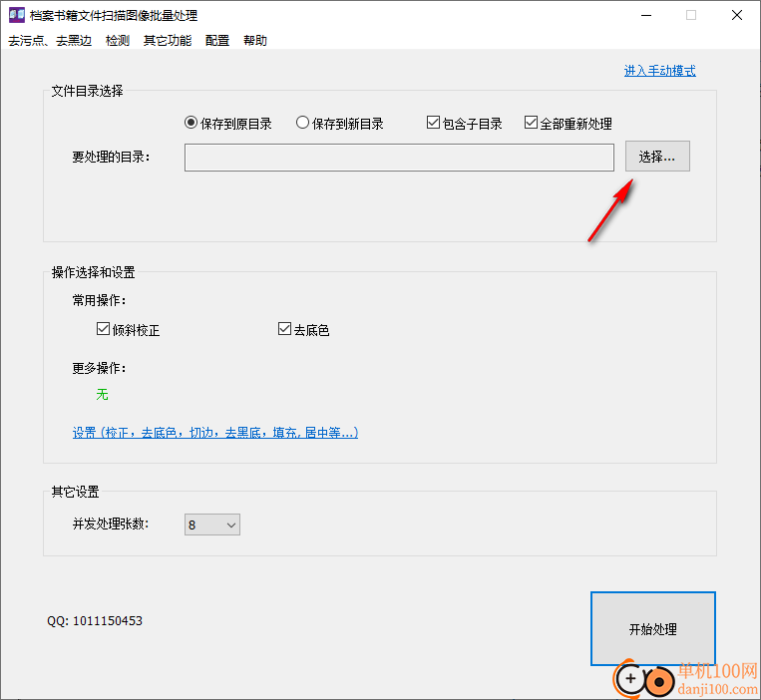The width and height of the screenshot is (761, 700).
Task: Click the 其它设置 group label
Action: (75, 492)
